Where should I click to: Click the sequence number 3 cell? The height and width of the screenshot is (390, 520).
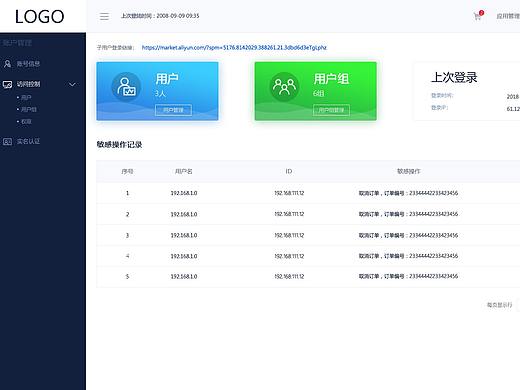[127, 235]
